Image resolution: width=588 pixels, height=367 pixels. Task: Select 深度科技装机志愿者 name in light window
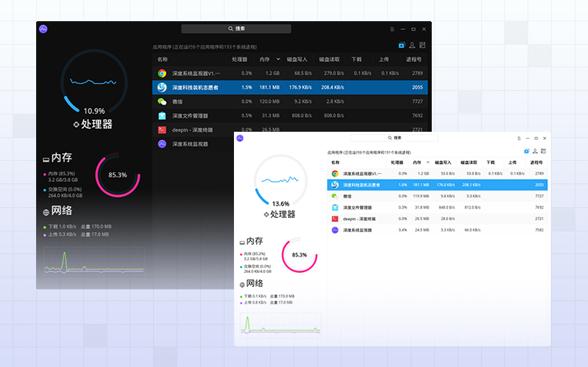pos(361,185)
